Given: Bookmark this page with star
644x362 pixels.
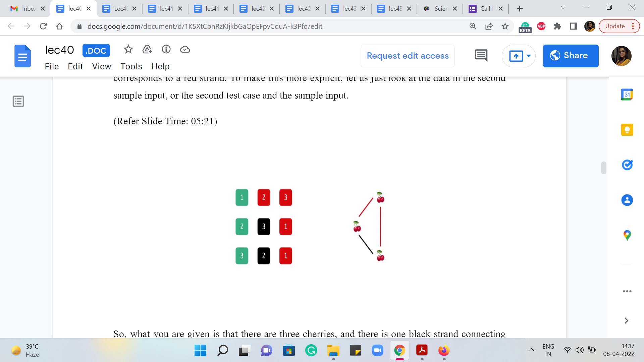Looking at the screenshot, I should pos(505,26).
